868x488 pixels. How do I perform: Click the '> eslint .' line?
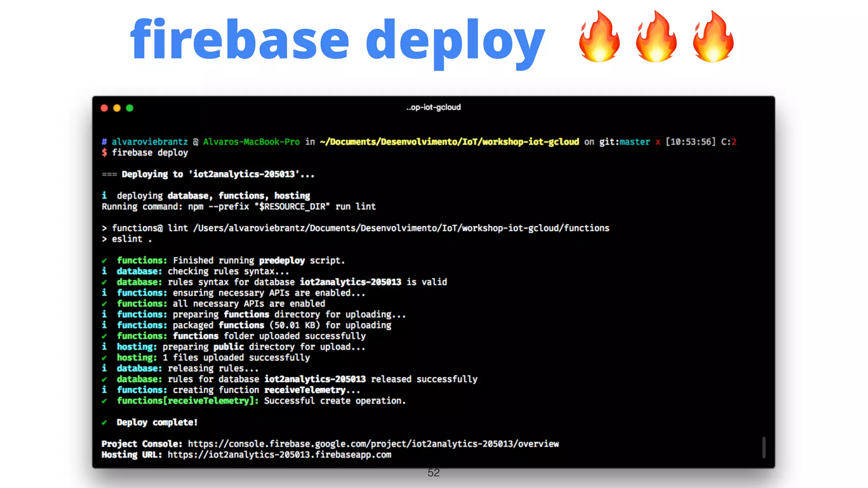tap(127, 239)
